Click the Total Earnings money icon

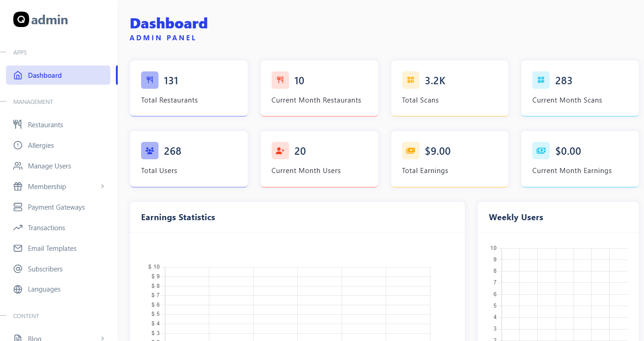(410, 151)
